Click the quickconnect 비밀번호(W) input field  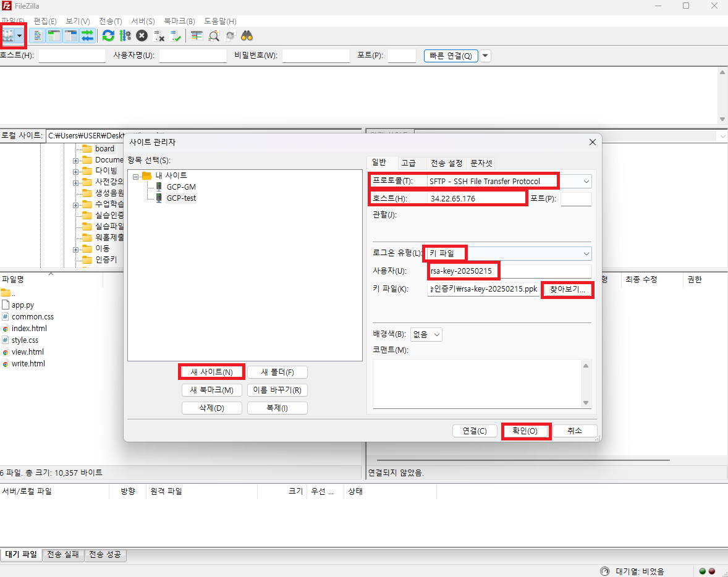point(316,56)
